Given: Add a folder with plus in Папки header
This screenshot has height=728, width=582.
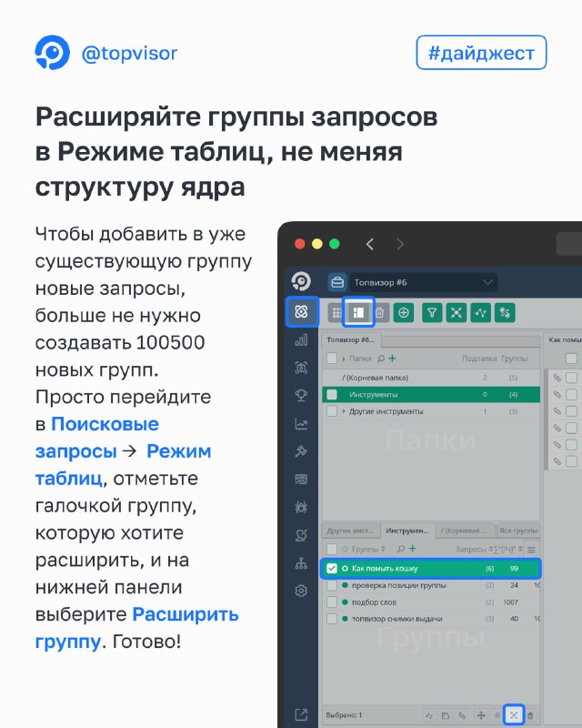Looking at the screenshot, I should coord(393,358).
